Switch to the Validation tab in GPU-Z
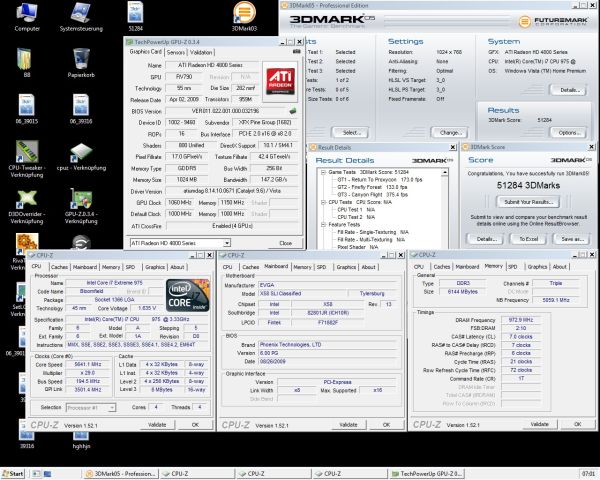The width and height of the screenshot is (600, 480). tap(201, 52)
